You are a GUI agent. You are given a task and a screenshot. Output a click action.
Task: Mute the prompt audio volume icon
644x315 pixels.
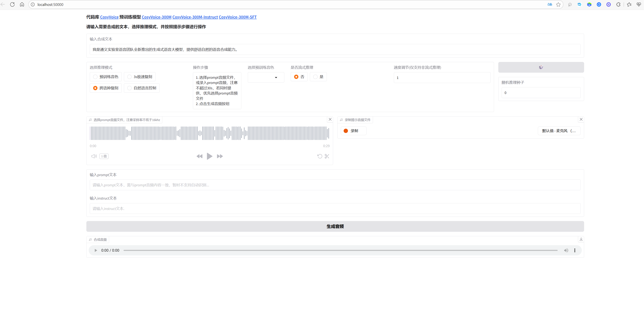click(94, 156)
